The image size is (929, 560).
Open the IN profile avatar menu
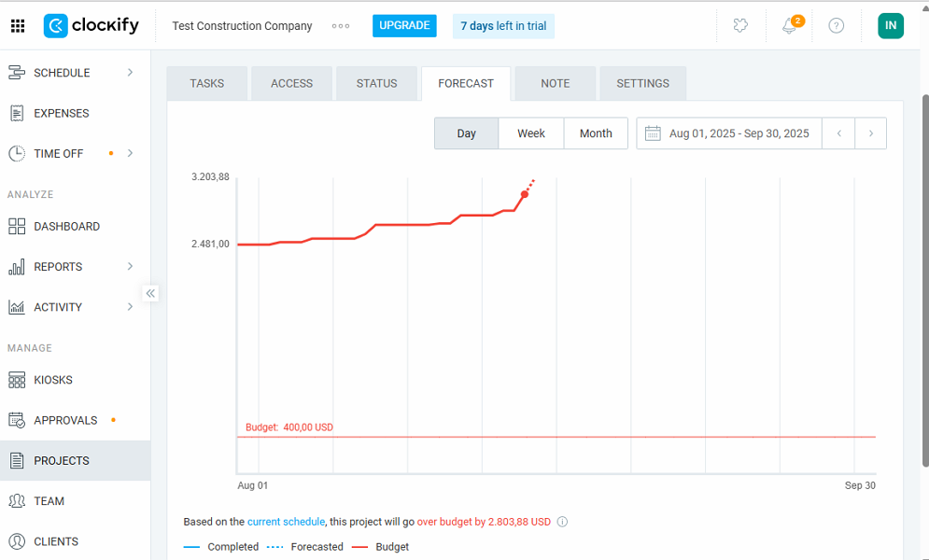pos(890,25)
